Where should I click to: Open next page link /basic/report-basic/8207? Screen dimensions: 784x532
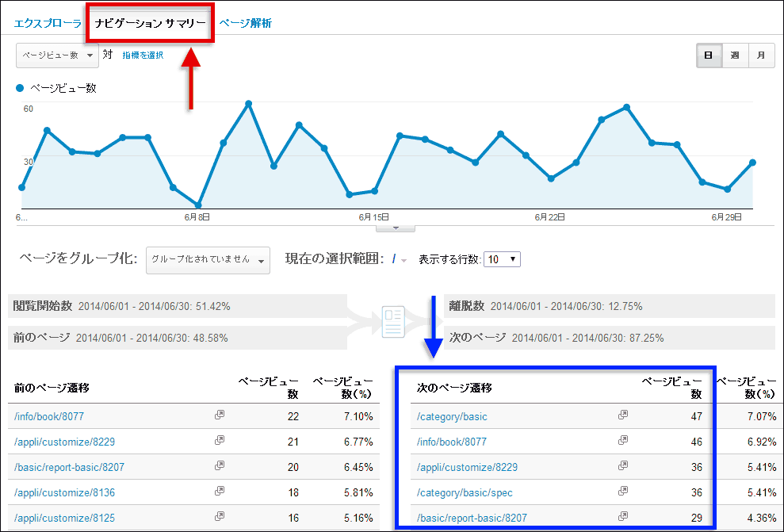click(x=472, y=518)
